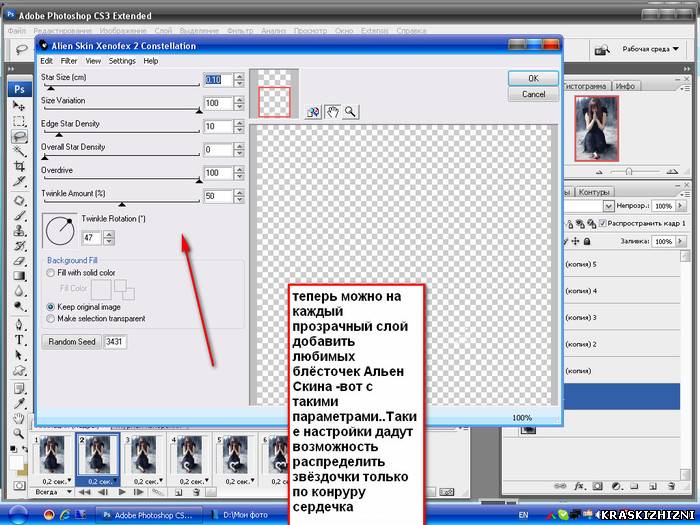Open the Settings menu in Xenofex

tap(122, 61)
